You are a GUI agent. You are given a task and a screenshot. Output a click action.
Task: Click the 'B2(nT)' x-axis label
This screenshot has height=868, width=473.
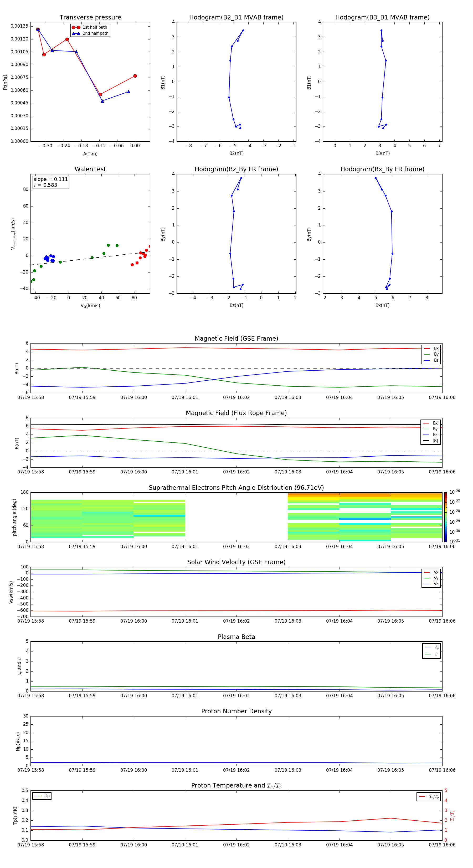point(236,153)
